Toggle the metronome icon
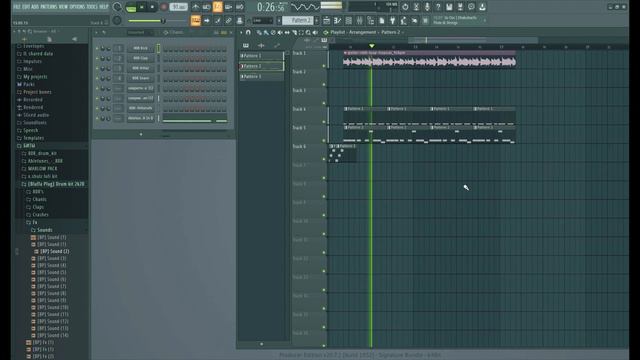Image resolution: width=640 pixels, height=360 pixels. click(195, 7)
